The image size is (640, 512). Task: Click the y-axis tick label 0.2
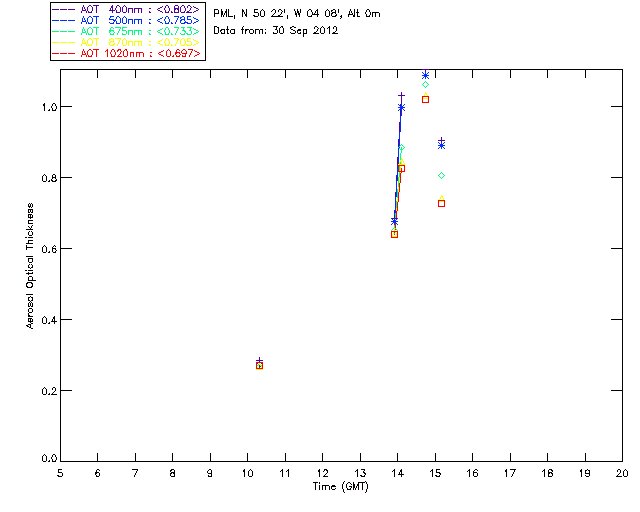(49, 391)
